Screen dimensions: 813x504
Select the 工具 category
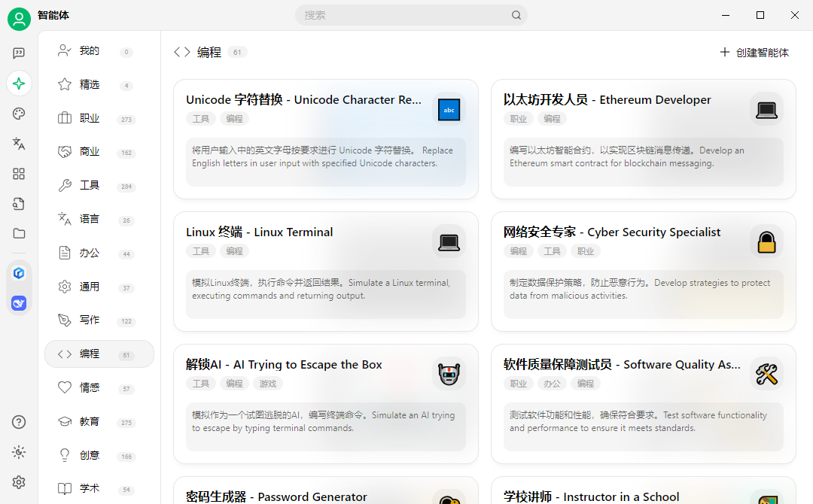(99, 186)
